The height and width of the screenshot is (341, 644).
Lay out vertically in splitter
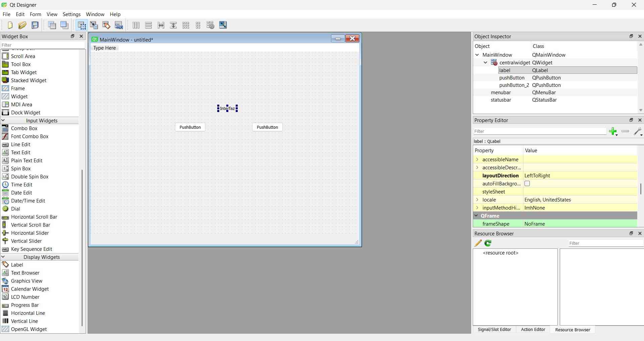point(173,25)
